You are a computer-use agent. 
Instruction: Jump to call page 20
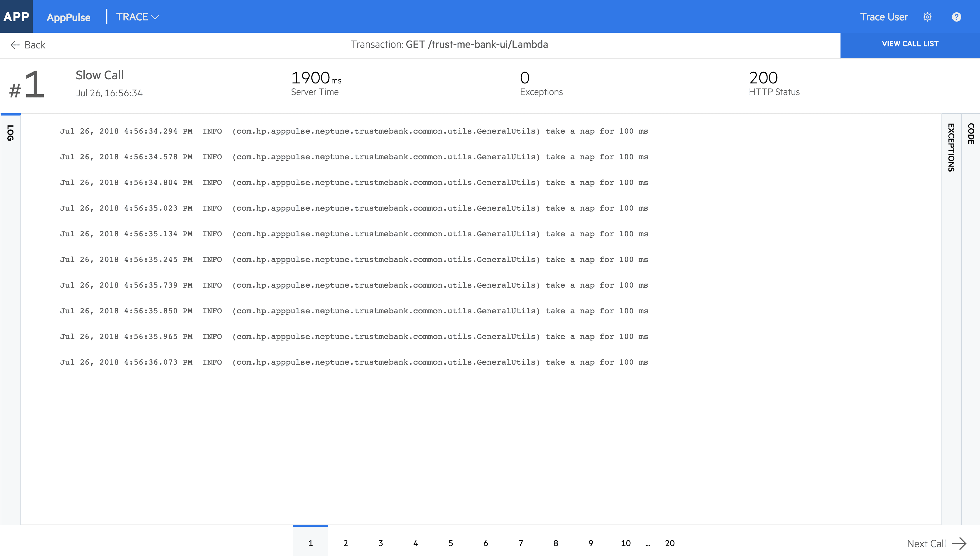click(669, 543)
